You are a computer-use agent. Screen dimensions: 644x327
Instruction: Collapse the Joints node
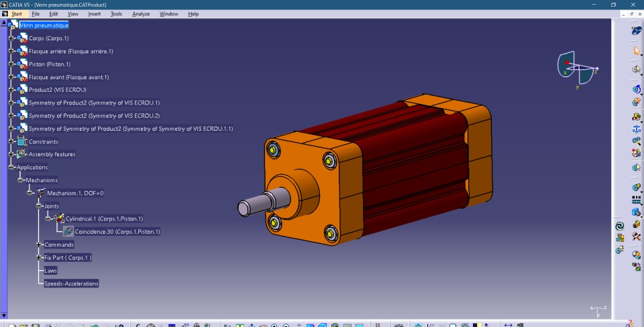pyautogui.click(x=39, y=206)
